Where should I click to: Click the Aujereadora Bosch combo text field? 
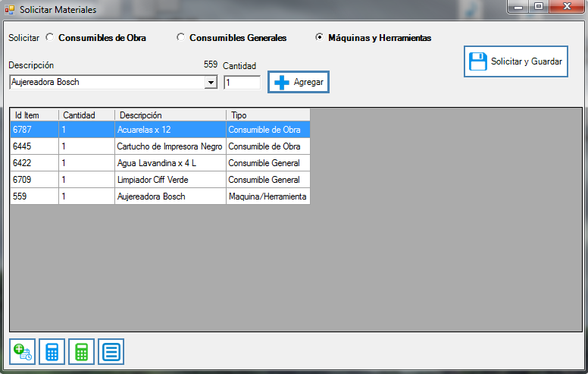click(x=107, y=82)
